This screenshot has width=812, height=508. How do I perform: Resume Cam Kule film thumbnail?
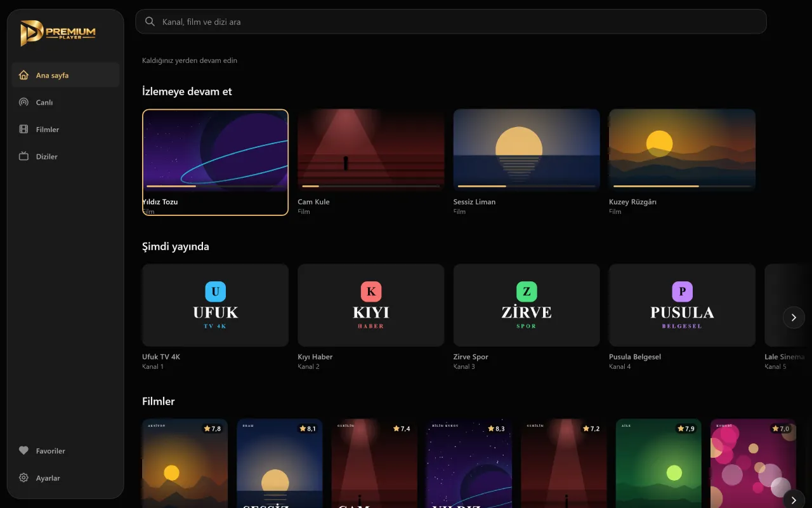[371, 150]
